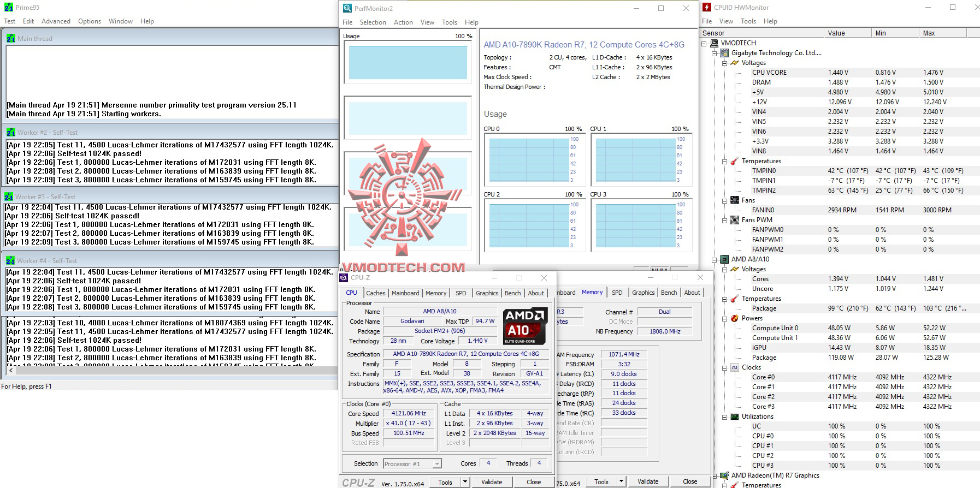Switch to the Caches tab in CPU-Z
Viewport: 980px width, 488px height.
376,293
